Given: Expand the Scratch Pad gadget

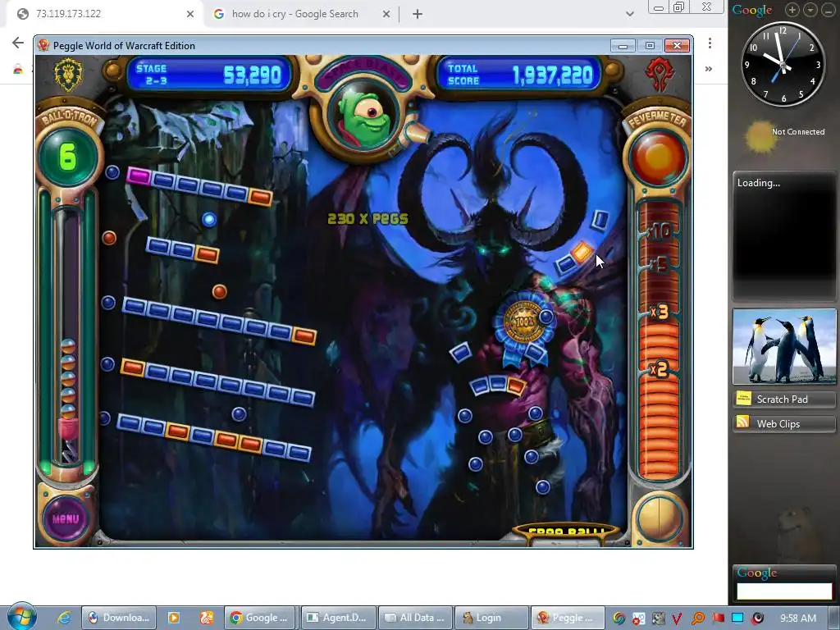Looking at the screenshot, I should pos(783,399).
